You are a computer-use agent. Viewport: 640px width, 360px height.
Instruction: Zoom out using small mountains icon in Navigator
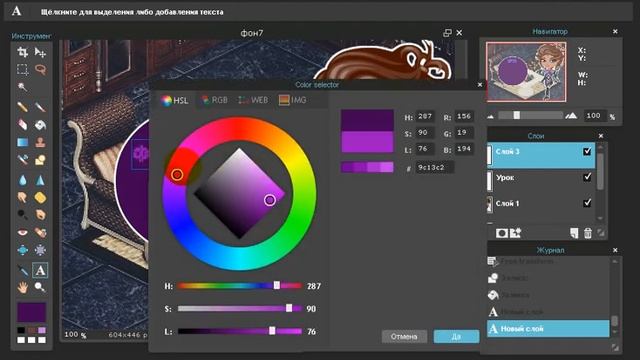point(491,116)
